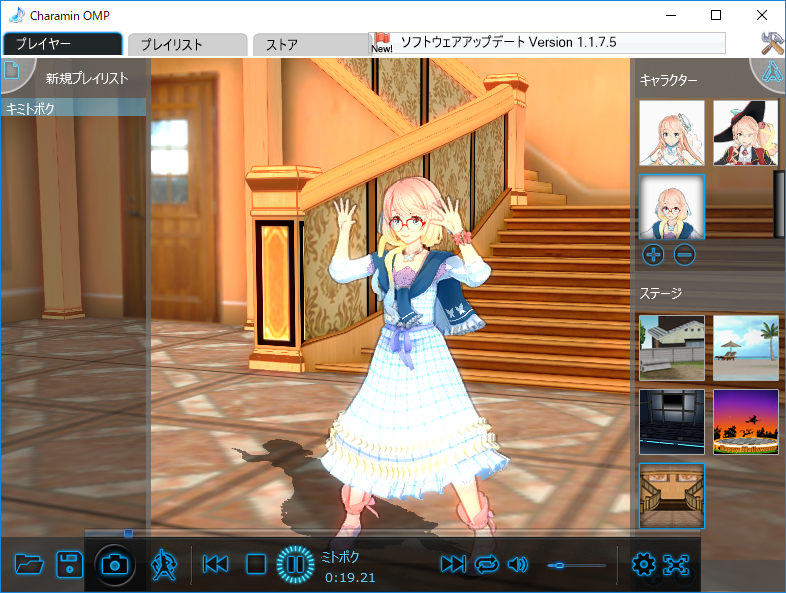Take a screenshot with camera button
Screen dimensions: 786x593
click(115, 565)
